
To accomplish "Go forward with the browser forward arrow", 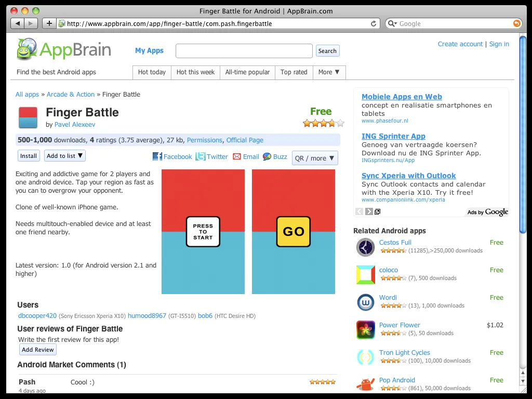I will click(x=31, y=23).
